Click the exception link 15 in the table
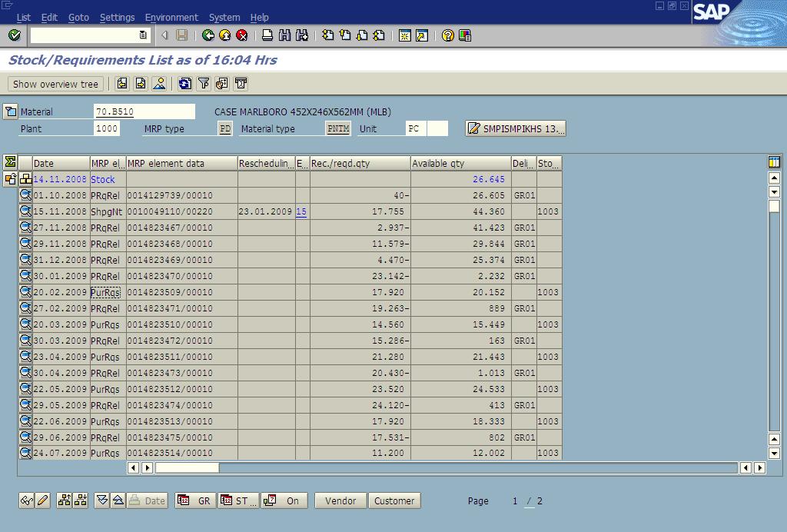 point(301,211)
